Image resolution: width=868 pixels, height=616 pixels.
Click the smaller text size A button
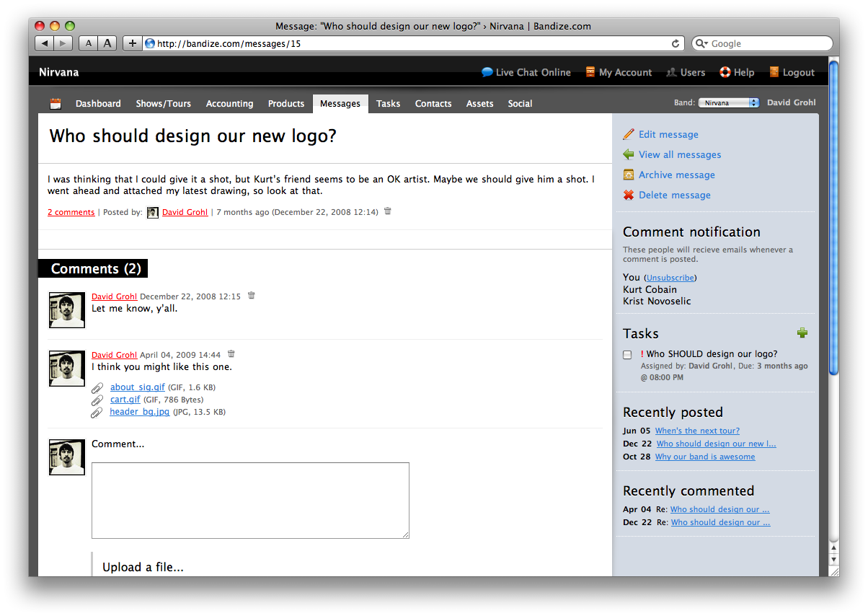[x=88, y=43]
